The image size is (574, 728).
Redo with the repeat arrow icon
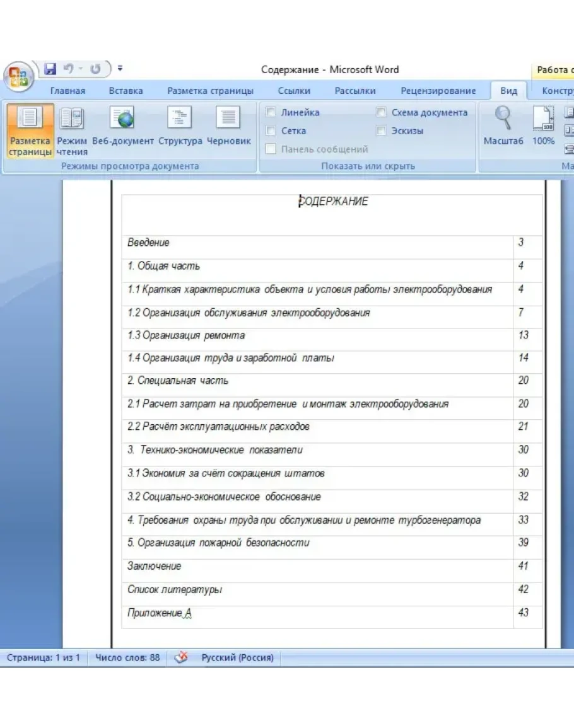click(95, 69)
